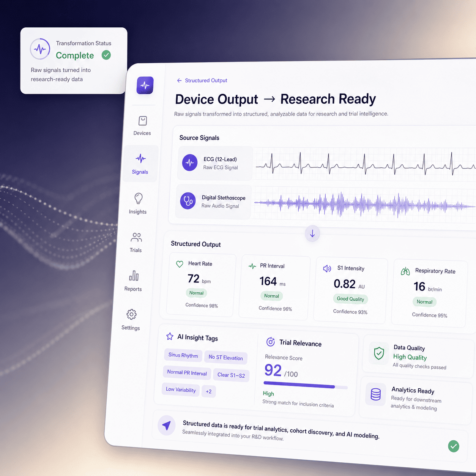Click the Transformation Status Complete checkmark
The width and height of the screenshot is (476, 476).
pos(106,55)
